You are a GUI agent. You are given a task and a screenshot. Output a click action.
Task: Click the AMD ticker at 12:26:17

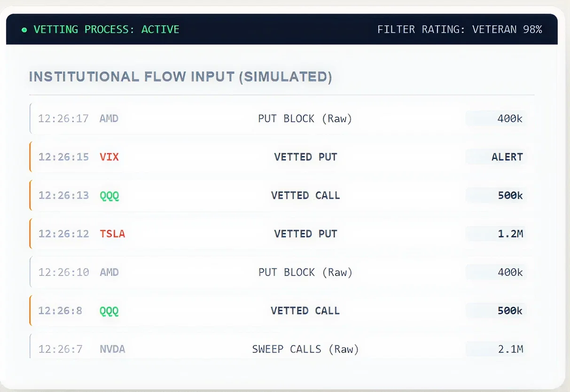[x=109, y=118]
